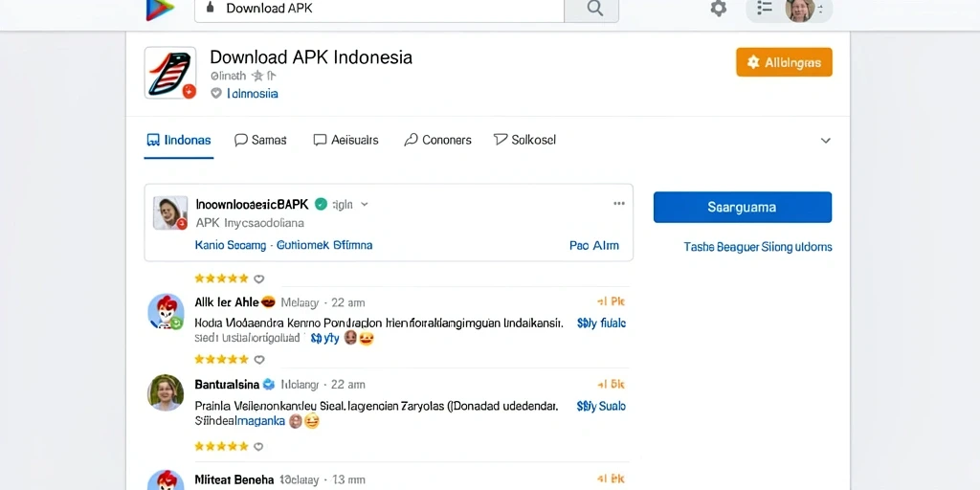Click the Bantualsina reviewer name
The image size is (980, 490).
(x=228, y=385)
